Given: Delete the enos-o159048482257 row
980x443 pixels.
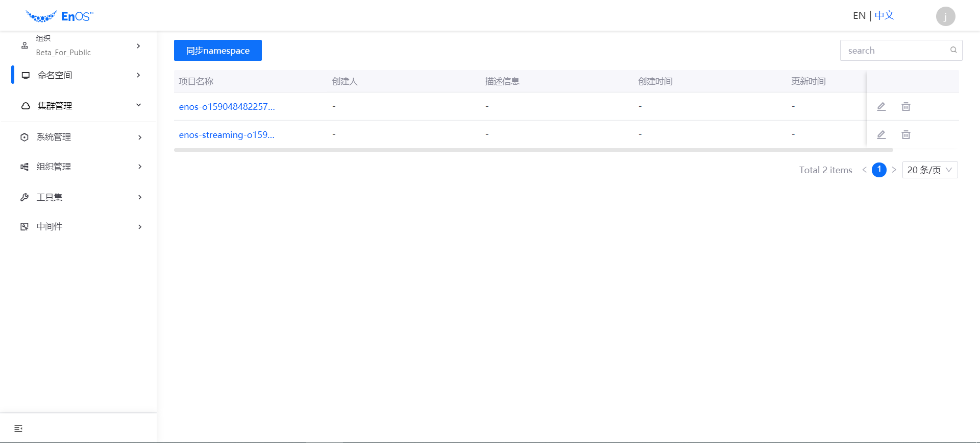Looking at the screenshot, I should (906, 106).
